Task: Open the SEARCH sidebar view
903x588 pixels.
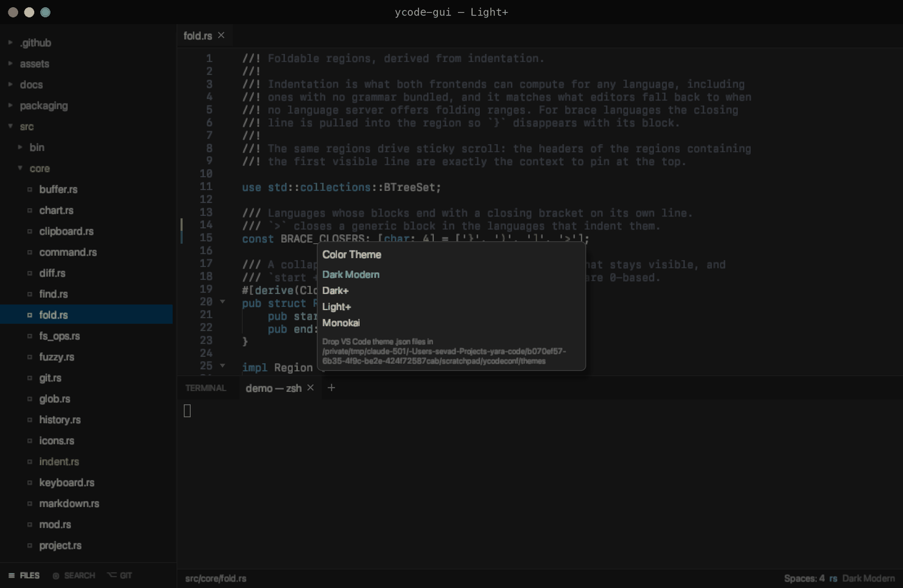Action: [74, 575]
